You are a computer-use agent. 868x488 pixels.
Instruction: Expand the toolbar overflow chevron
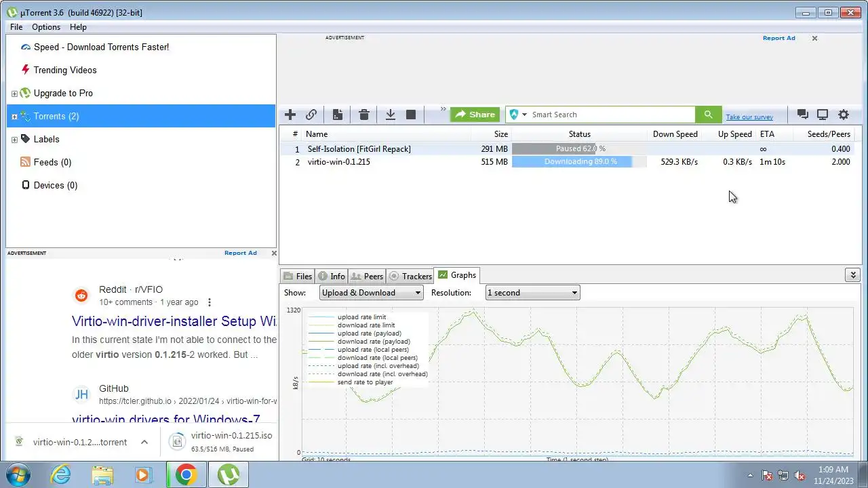443,109
